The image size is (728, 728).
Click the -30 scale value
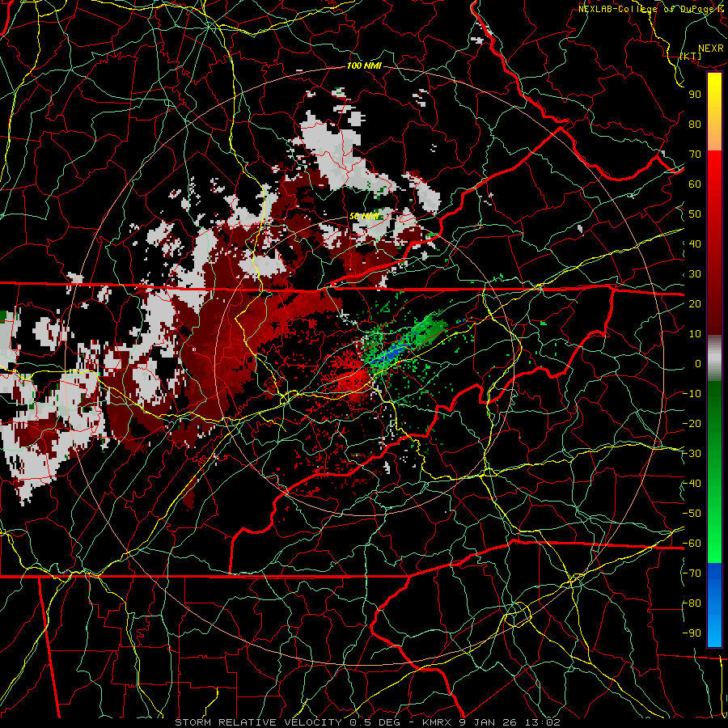coord(692,454)
